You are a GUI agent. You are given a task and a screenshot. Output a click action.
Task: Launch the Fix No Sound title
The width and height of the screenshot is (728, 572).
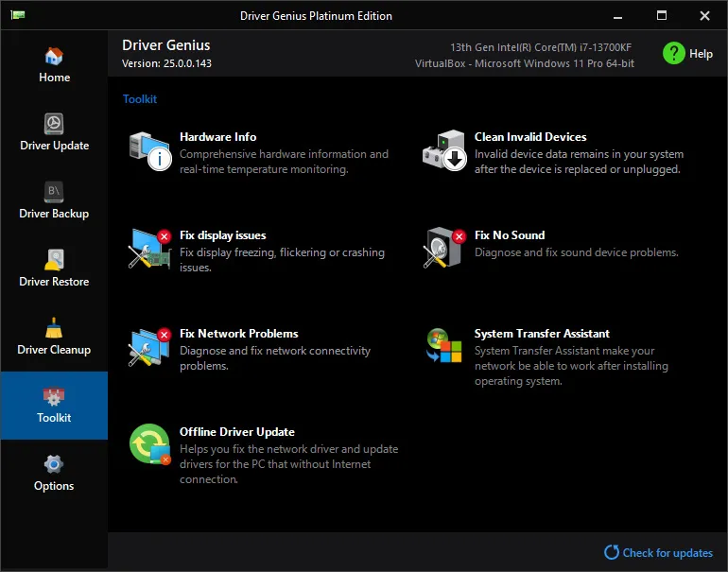coord(510,235)
